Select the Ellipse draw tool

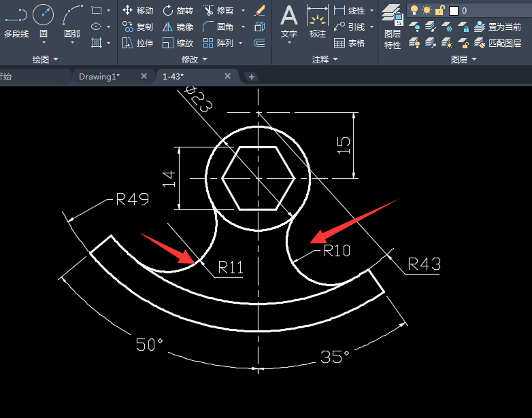[x=97, y=27]
